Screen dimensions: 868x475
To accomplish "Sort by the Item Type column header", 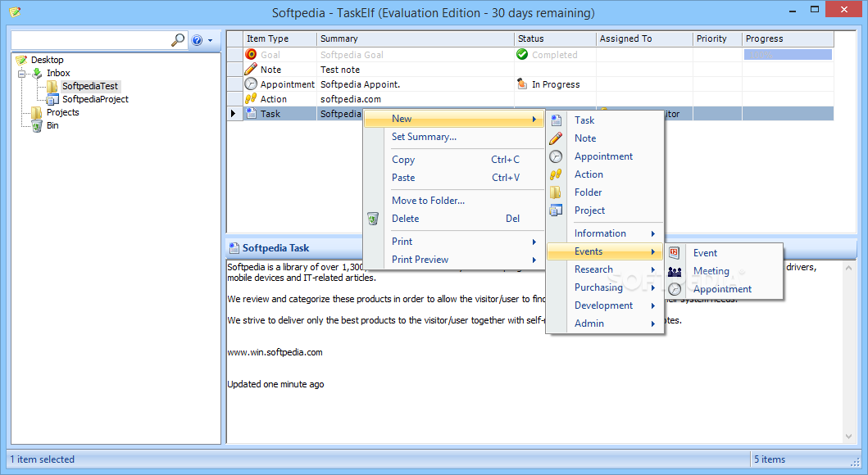I will 280,38.
